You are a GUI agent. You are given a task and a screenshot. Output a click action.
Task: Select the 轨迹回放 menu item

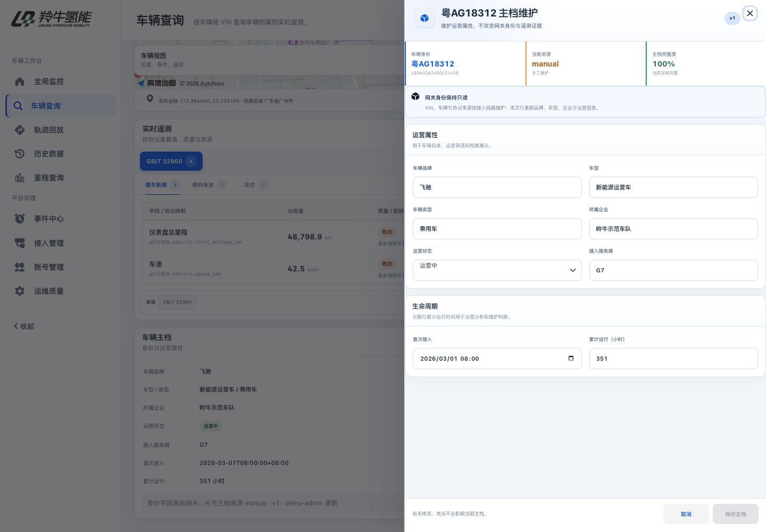(x=60, y=130)
